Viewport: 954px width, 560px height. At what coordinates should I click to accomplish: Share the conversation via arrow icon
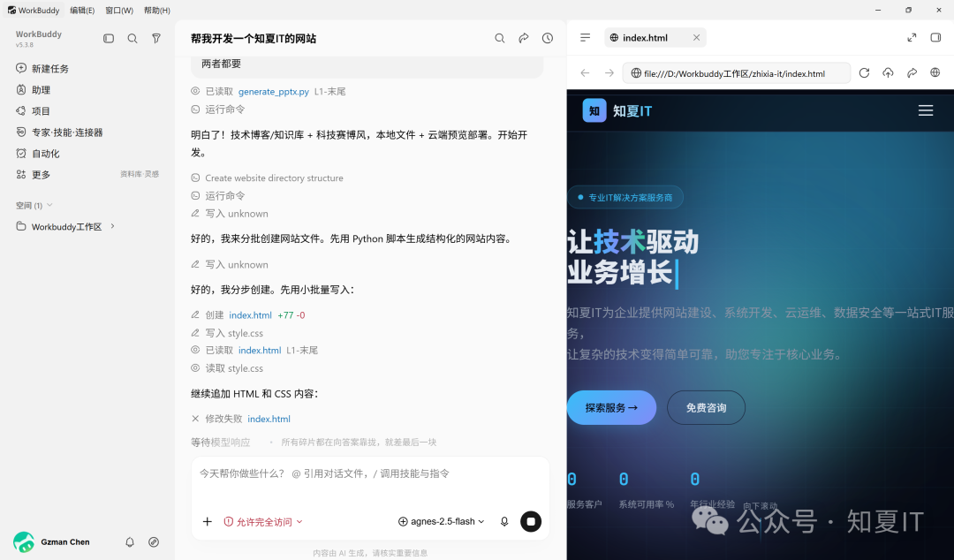click(523, 38)
